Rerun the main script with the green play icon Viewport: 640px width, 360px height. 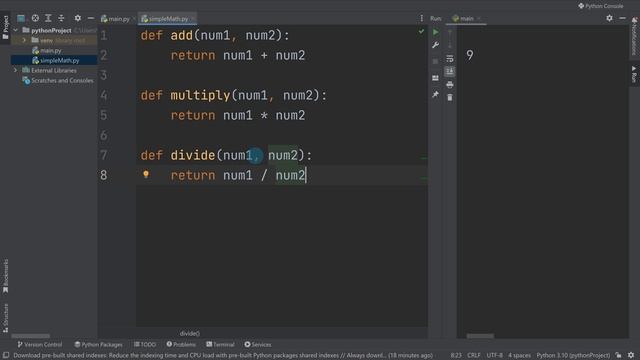[x=436, y=32]
